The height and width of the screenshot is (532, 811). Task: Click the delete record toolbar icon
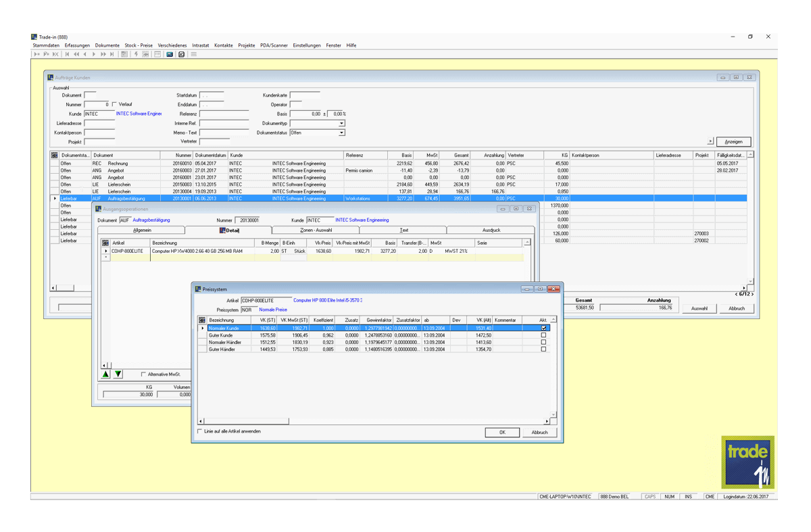click(55, 54)
